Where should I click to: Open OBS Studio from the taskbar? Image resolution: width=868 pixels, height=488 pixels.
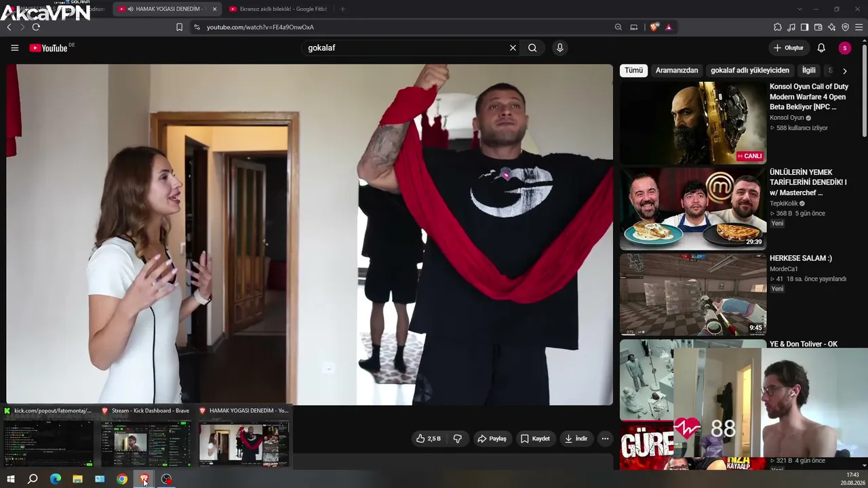click(x=167, y=479)
